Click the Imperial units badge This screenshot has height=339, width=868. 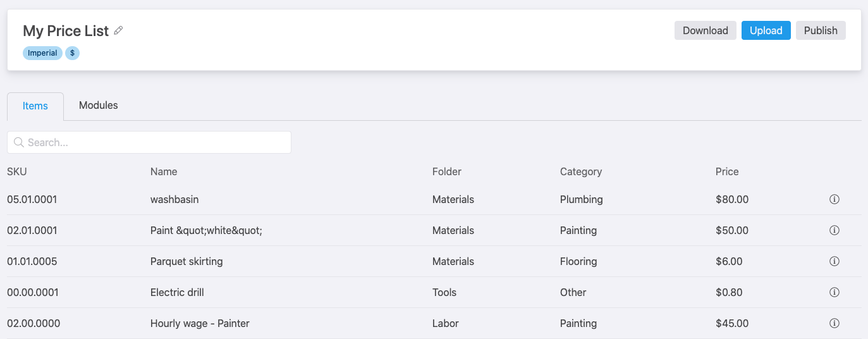(x=42, y=53)
